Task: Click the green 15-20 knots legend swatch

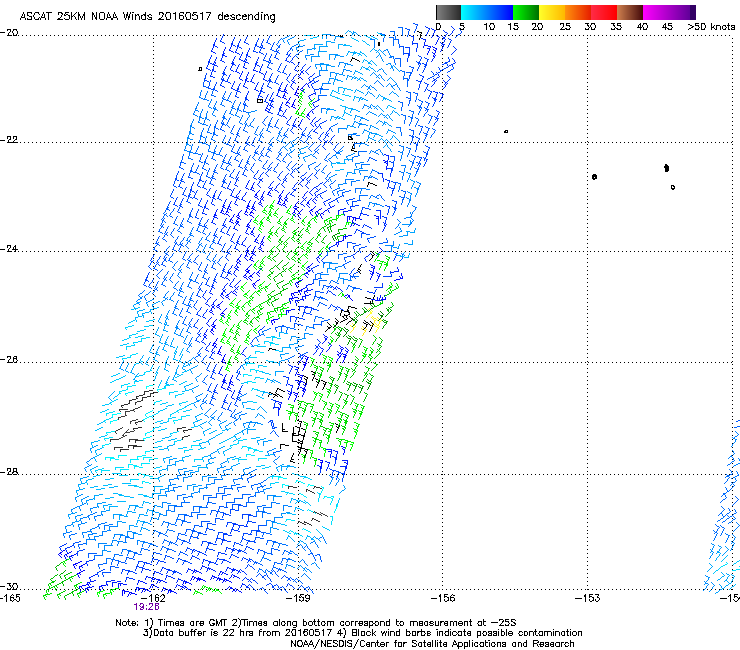Action: point(526,12)
